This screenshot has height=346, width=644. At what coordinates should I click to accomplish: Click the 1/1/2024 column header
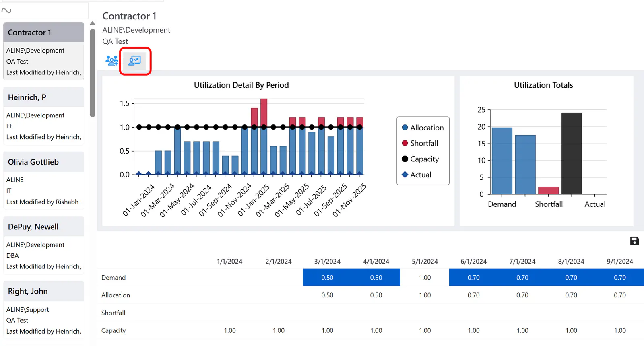[x=229, y=261]
